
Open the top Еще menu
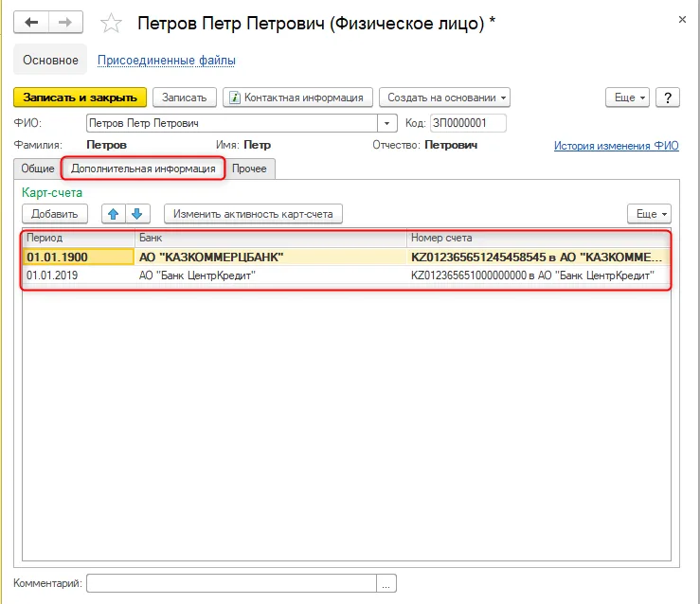(627, 98)
